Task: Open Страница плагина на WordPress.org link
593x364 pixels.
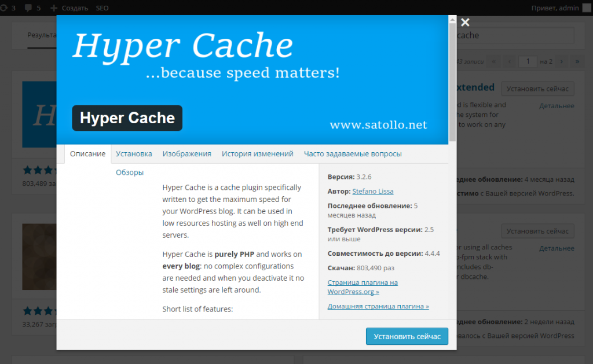Action: click(x=363, y=287)
